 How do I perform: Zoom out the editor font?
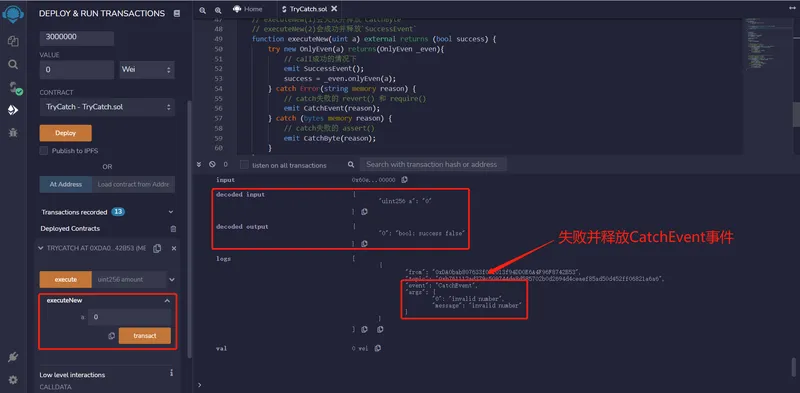203,10
